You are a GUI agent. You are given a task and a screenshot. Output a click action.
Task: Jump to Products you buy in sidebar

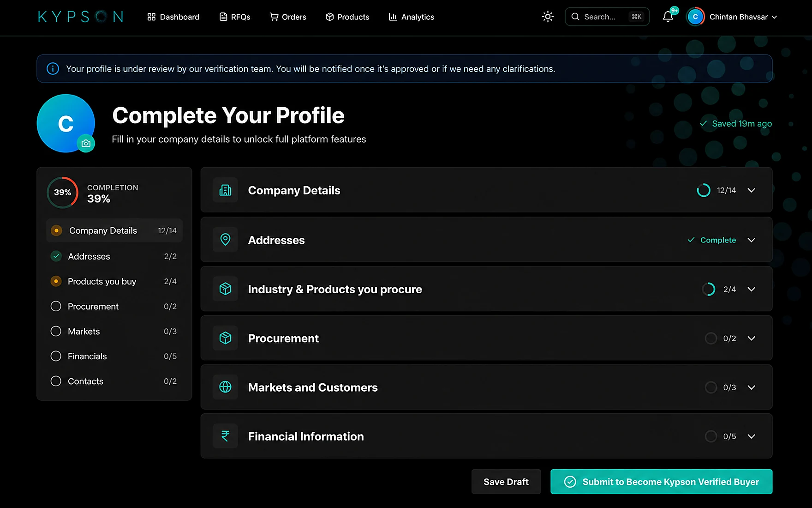pyautogui.click(x=114, y=281)
